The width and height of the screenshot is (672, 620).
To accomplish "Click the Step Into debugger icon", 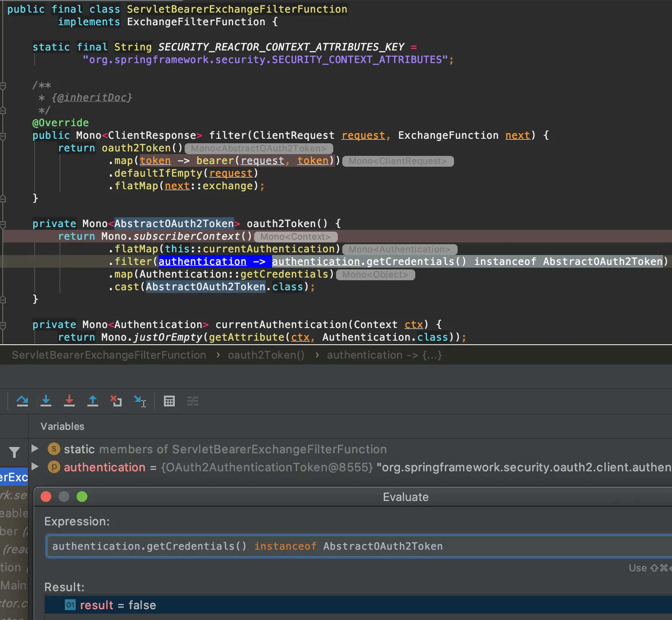I will [46, 401].
